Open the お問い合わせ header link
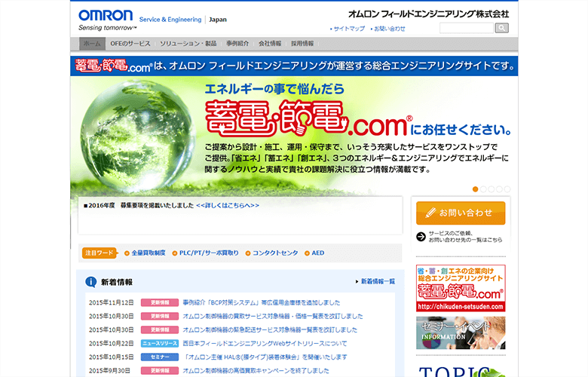 pos(389,29)
